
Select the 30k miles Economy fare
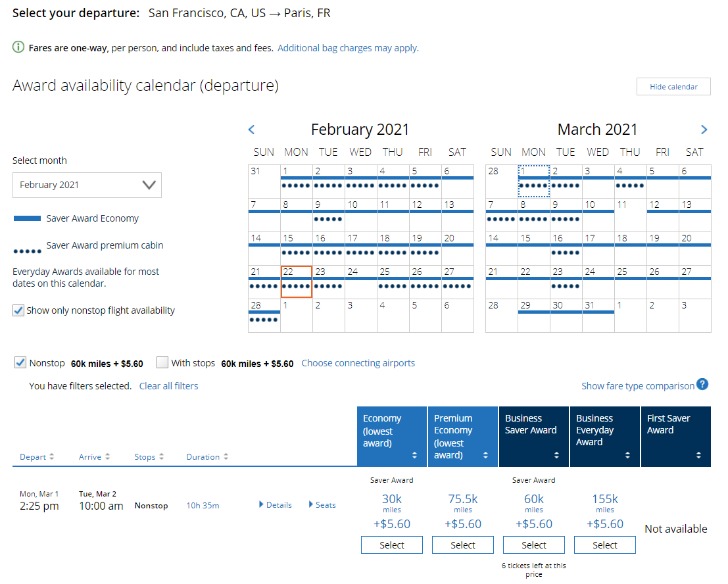tap(391, 545)
